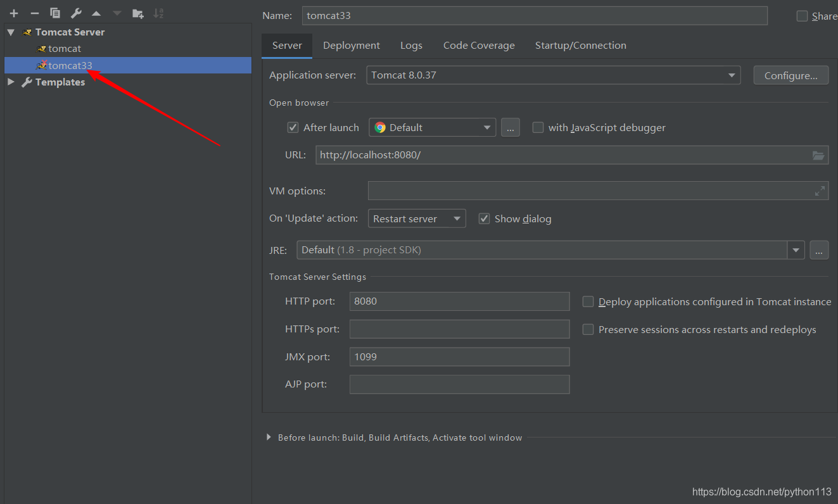
Task: Expand the VM options field icon
Action: coord(820,191)
